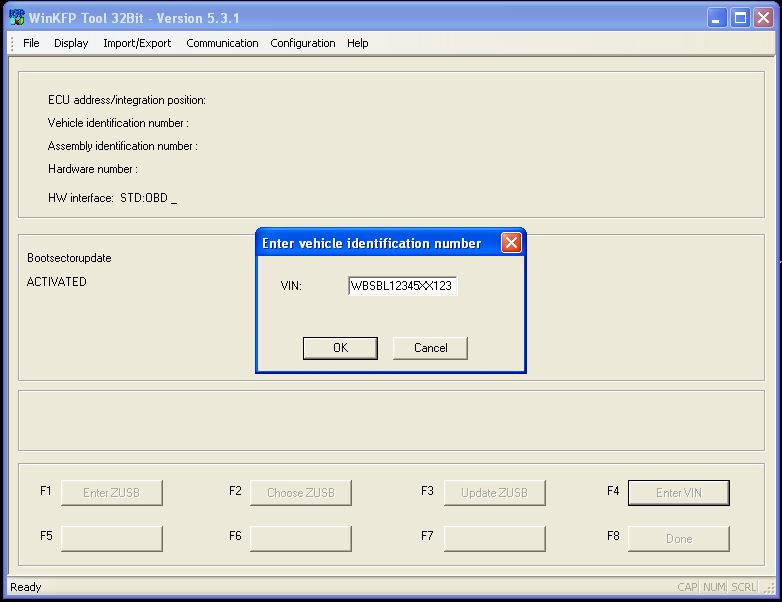Cancel the VIN entry dialog
Viewport: 782px width, 602px height.
pyautogui.click(x=430, y=348)
